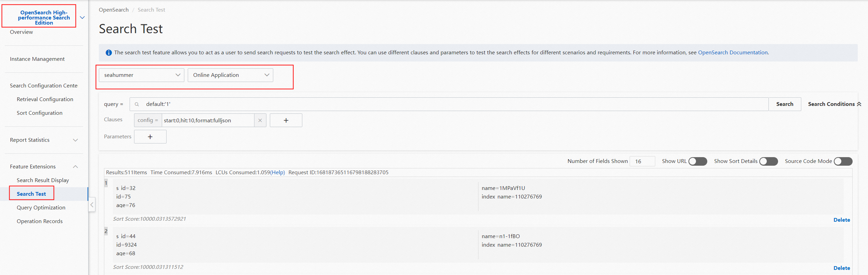Viewport: 868px width, 275px height.
Task: Click the 'config =' clause label
Action: pyautogui.click(x=148, y=120)
